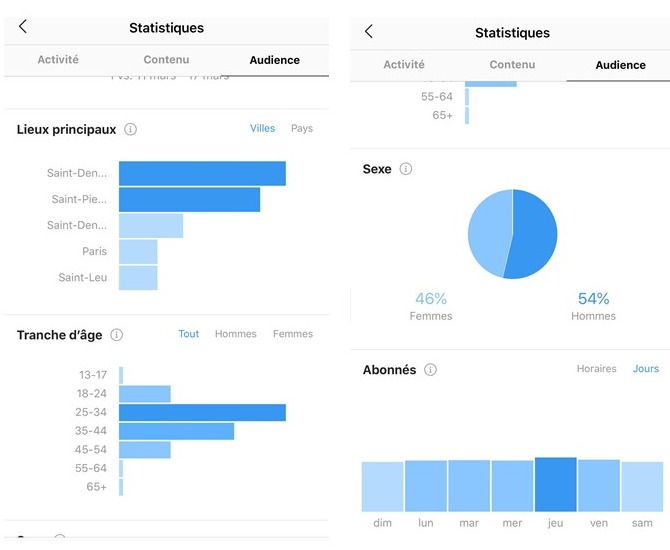Tap the 55-64 label on right screen

click(x=437, y=97)
